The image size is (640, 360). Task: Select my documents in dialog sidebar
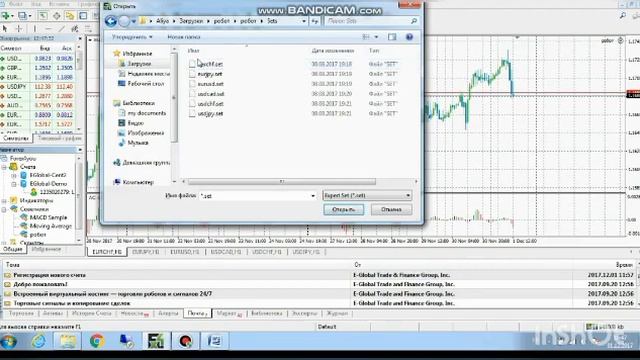click(142, 113)
